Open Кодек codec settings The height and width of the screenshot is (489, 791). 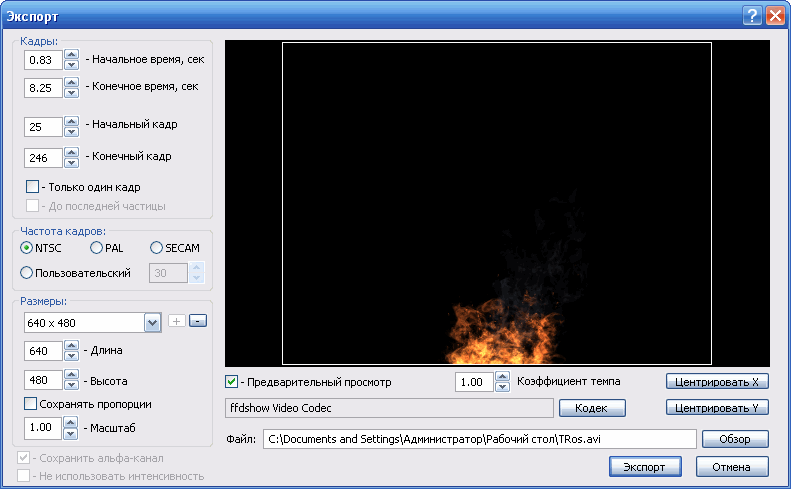pos(592,408)
